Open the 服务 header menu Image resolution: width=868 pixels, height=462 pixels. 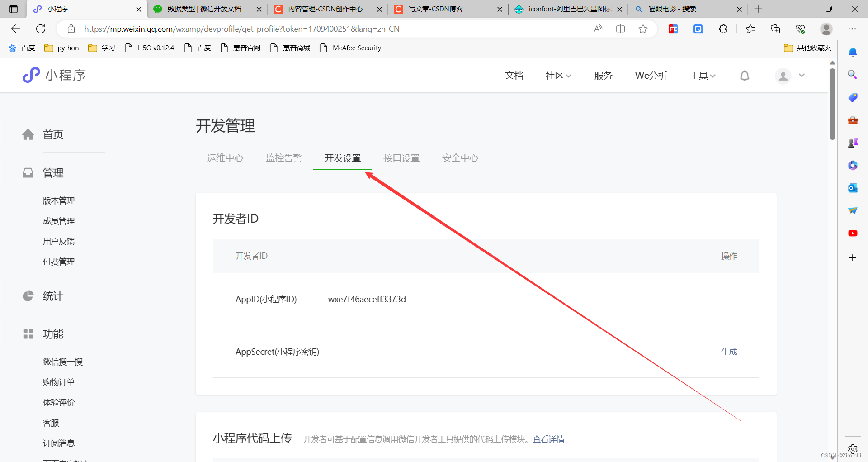603,76
